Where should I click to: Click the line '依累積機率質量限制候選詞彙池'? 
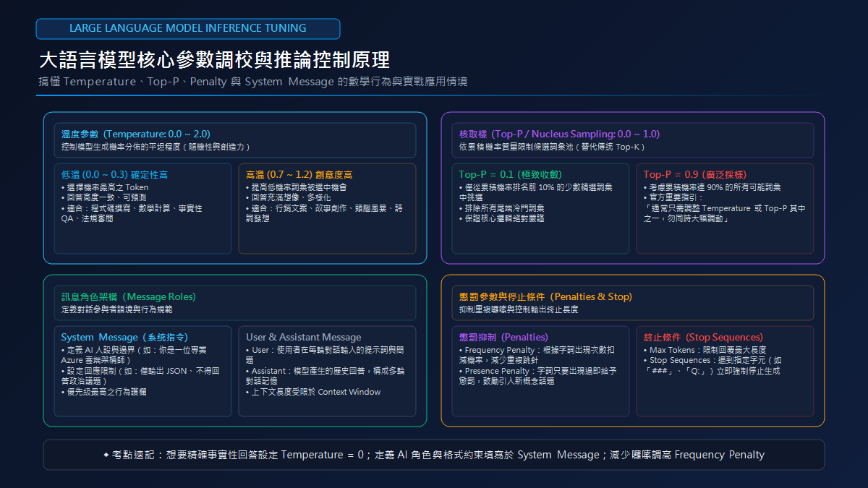(551, 147)
